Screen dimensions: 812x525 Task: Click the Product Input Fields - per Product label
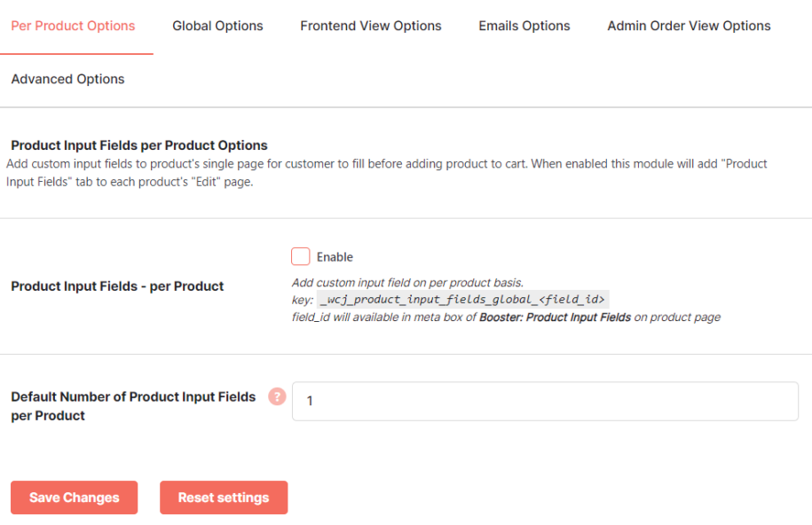117,286
